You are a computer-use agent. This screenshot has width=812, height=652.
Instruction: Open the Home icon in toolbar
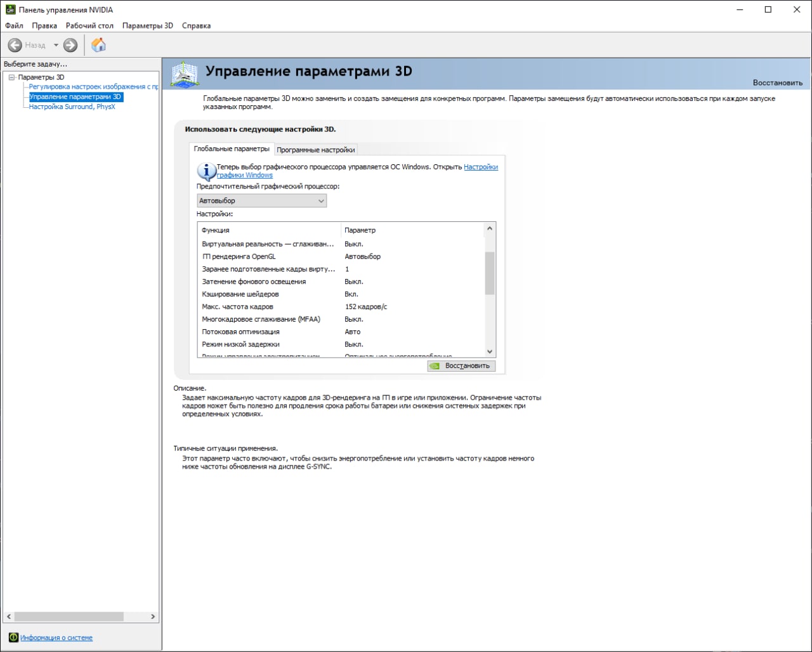coord(98,44)
